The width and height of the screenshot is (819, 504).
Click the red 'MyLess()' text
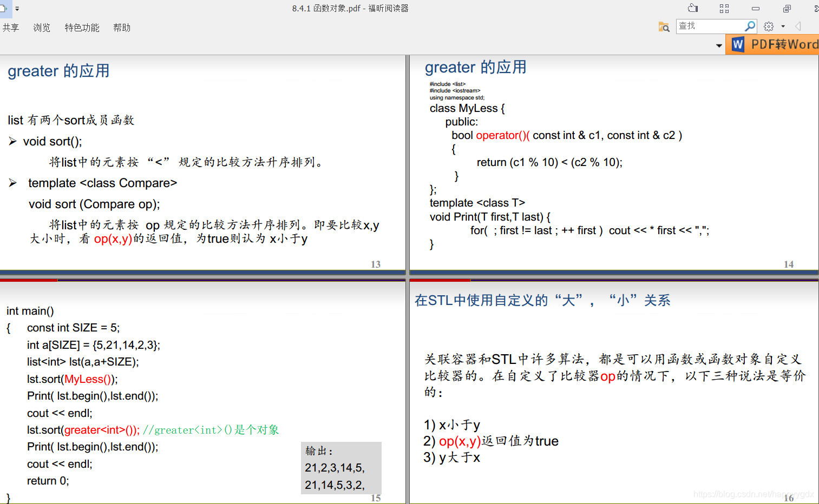click(88, 379)
